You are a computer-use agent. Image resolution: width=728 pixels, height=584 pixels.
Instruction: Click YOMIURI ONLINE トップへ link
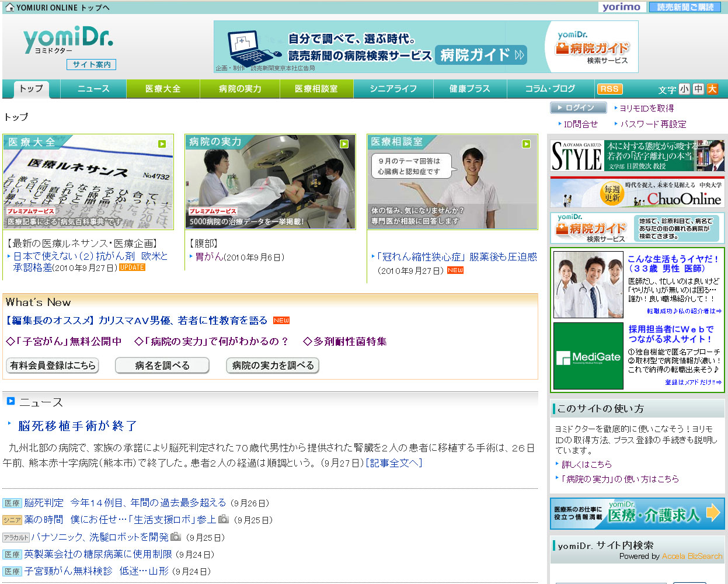click(62, 8)
